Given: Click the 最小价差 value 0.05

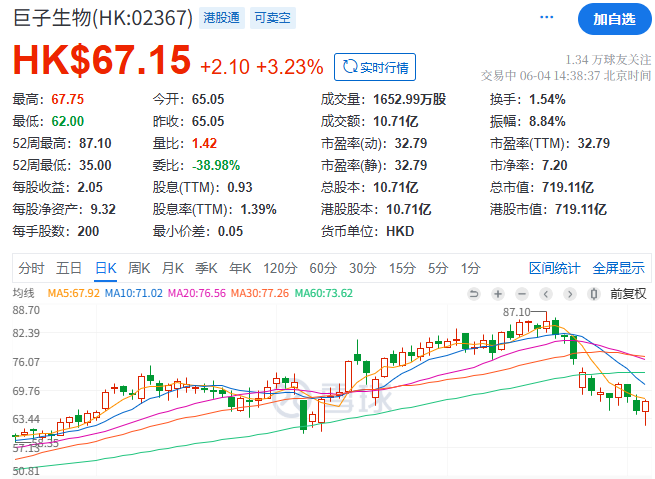Looking at the screenshot, I should click(x=230, y=231).
